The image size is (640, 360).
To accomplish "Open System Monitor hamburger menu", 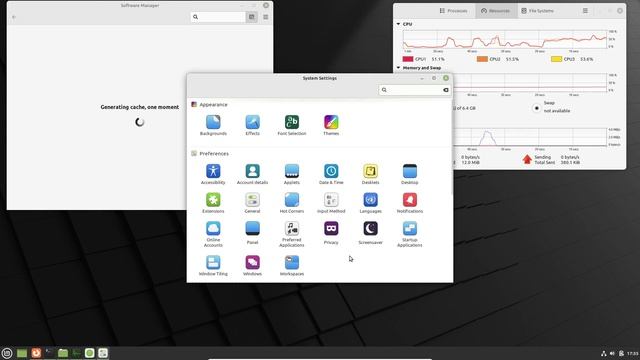I will [x=585, y=11].
